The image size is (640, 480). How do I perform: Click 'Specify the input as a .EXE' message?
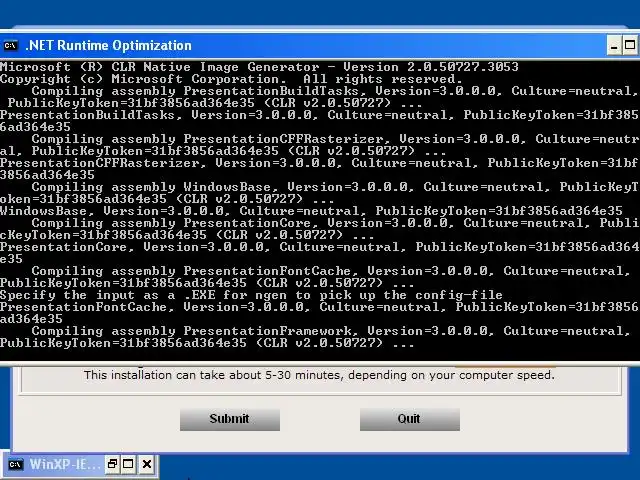(251, 295)
